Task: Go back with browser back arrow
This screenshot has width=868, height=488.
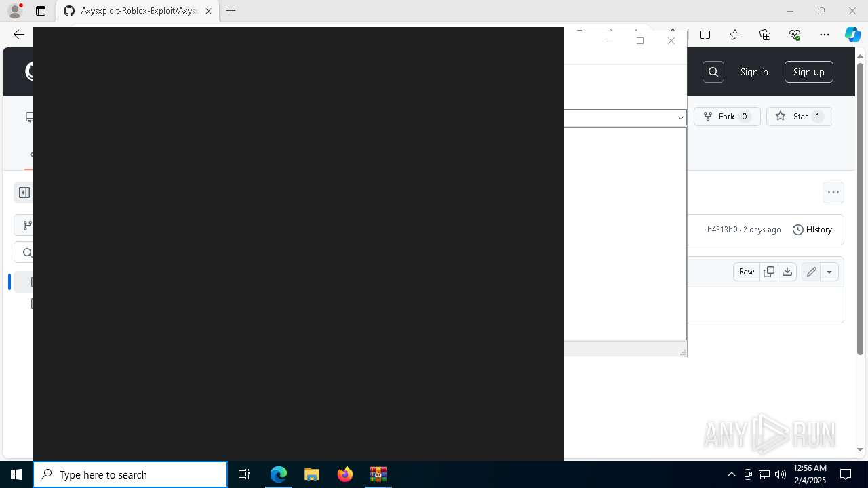Action: (x=18, y=35)
